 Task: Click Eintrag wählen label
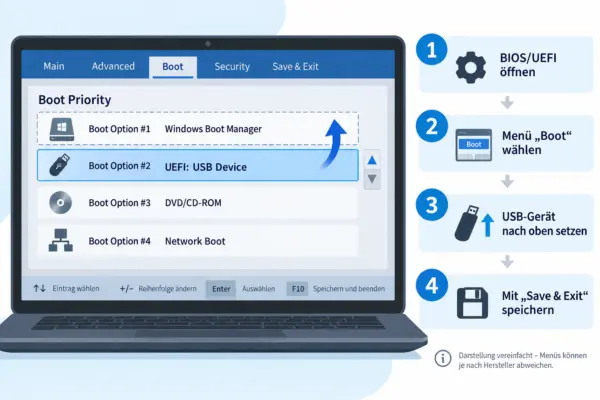[76, 288]
